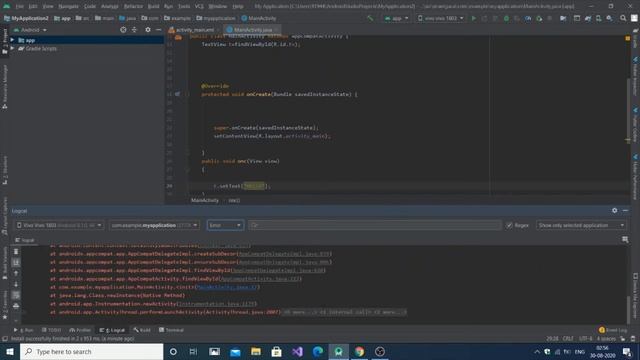The height and width of the screenshot is (360, 640).
Task: Clear logcat using trash icon
Action: 16,251
